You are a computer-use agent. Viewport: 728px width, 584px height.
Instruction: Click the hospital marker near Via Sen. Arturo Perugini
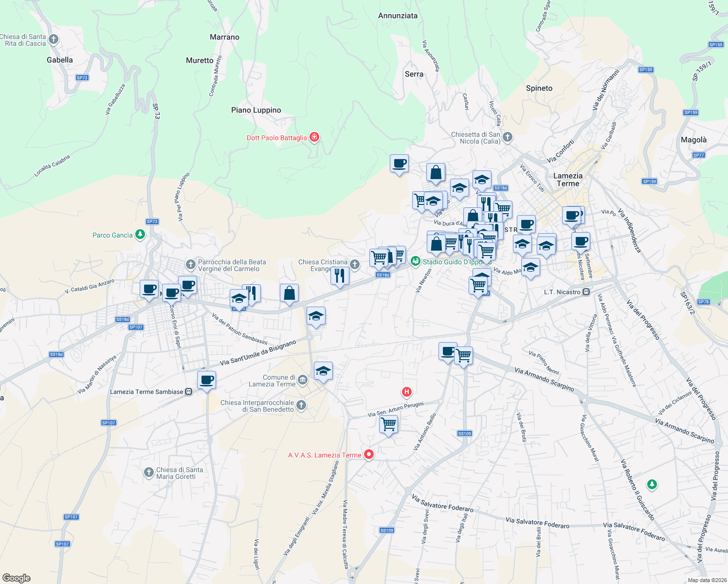click(x=407, y=392)
